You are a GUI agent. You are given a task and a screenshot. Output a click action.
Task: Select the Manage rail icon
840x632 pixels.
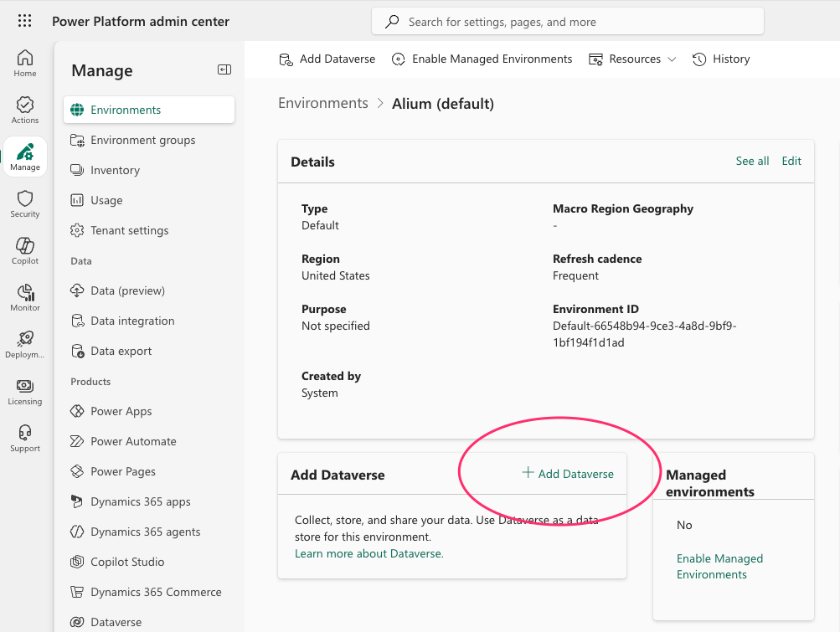click(24, 157)
